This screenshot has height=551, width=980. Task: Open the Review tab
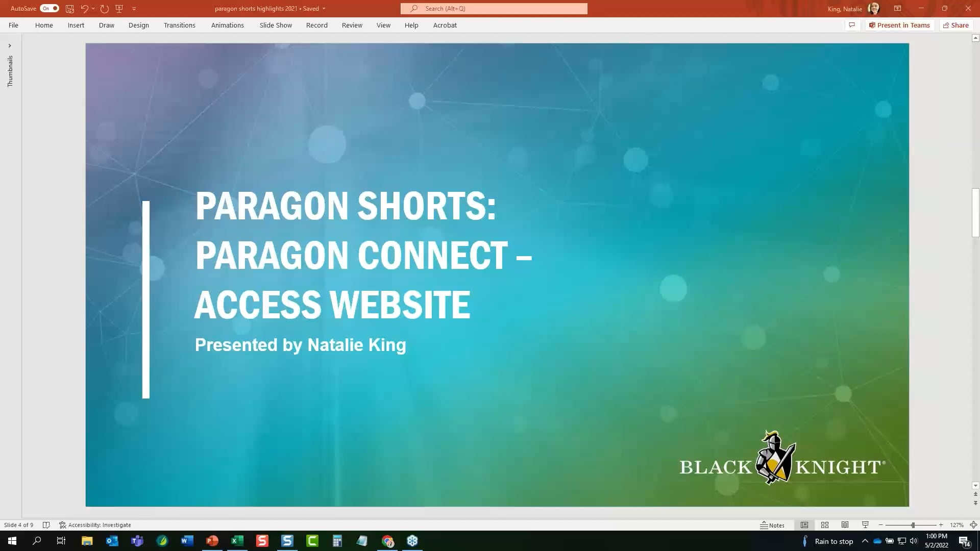[x=352, y=25]
